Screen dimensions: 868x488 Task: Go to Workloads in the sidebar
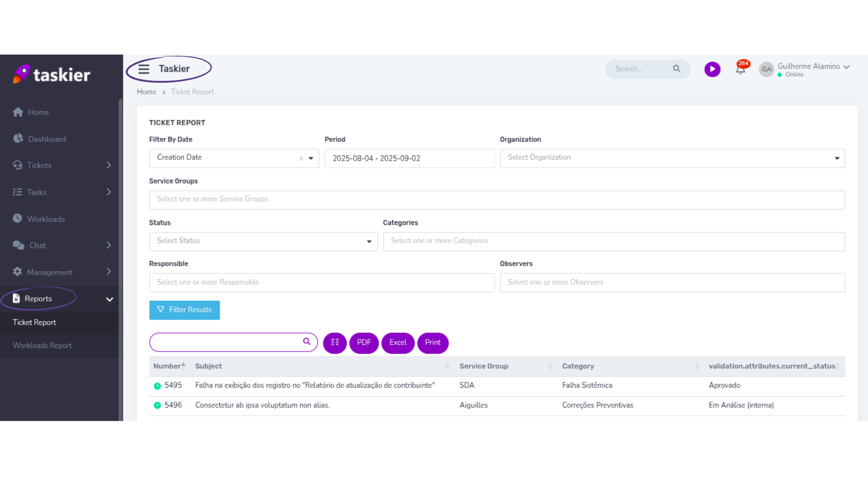click(46, 219)
